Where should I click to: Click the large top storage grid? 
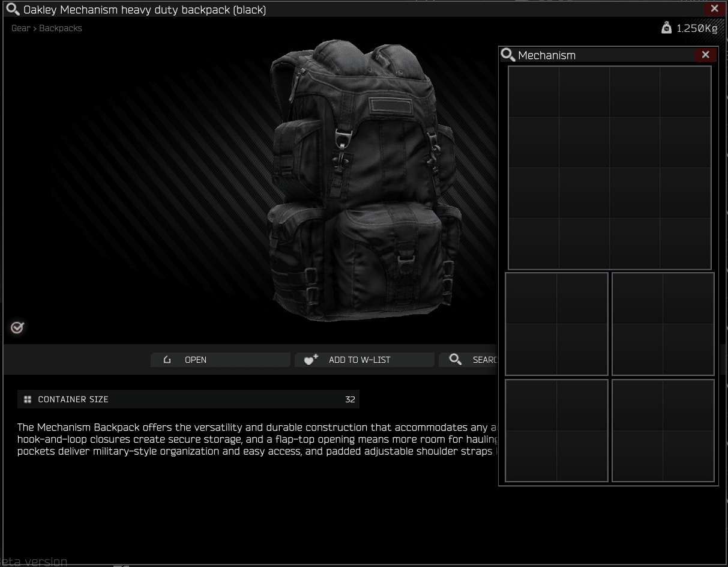click(x=610, y=168)
